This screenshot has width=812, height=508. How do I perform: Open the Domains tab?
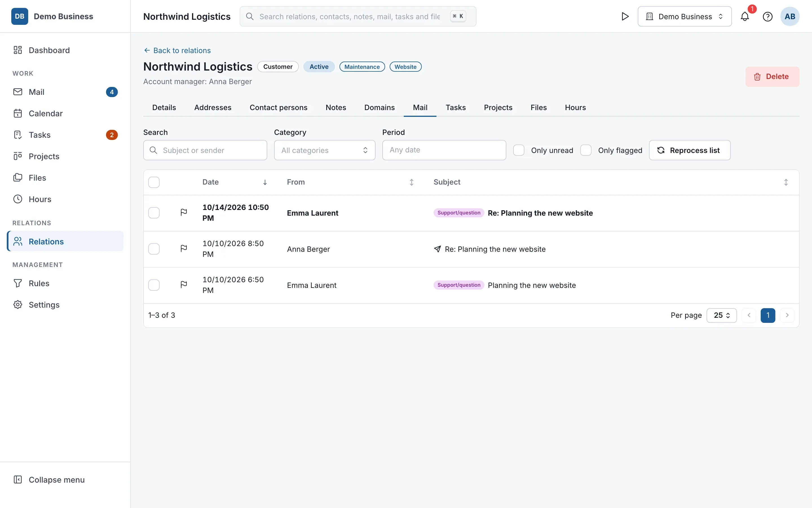coord(379,108)
